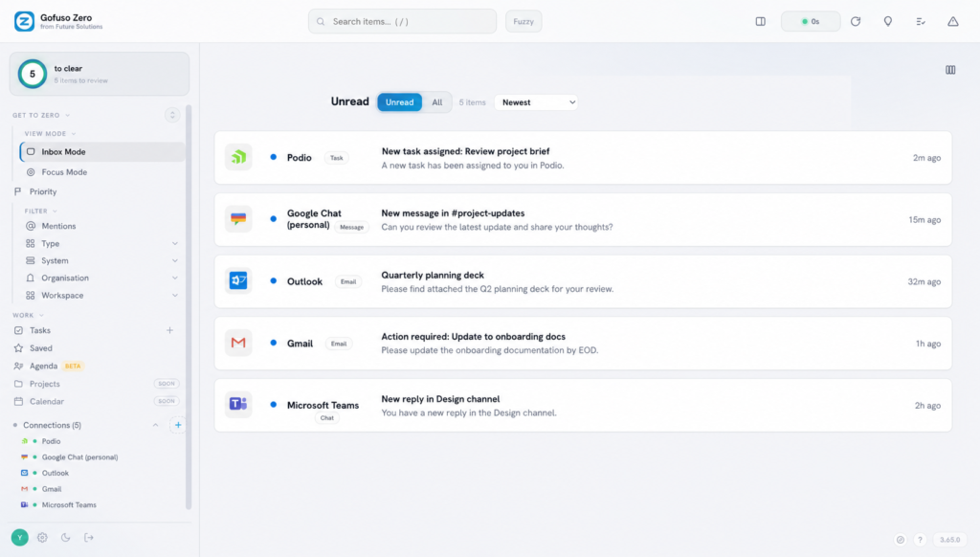Click the 5 to clear progress ring
This screenshot has height=557, width=980.
33,74
